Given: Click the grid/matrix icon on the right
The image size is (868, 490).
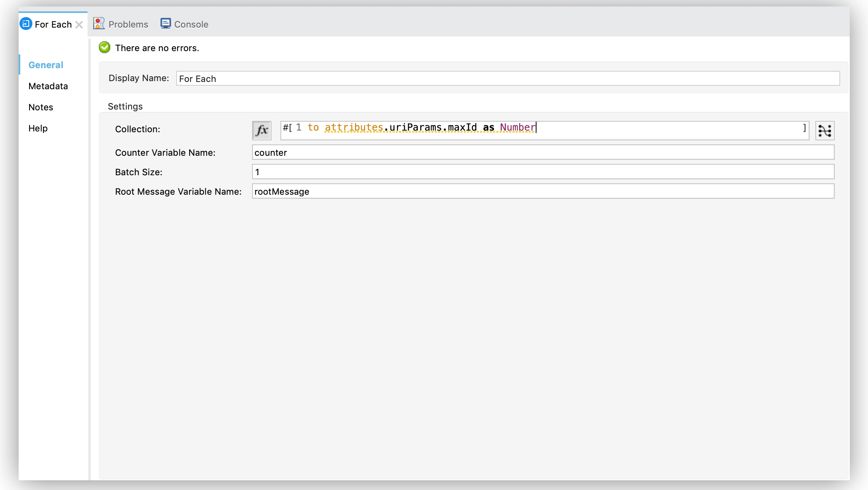Looking at the screenshot, I should 826,130.
